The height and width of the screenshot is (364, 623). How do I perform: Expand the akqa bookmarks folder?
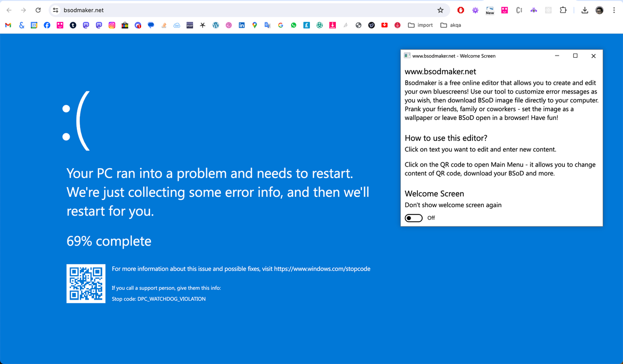point(451,25)
